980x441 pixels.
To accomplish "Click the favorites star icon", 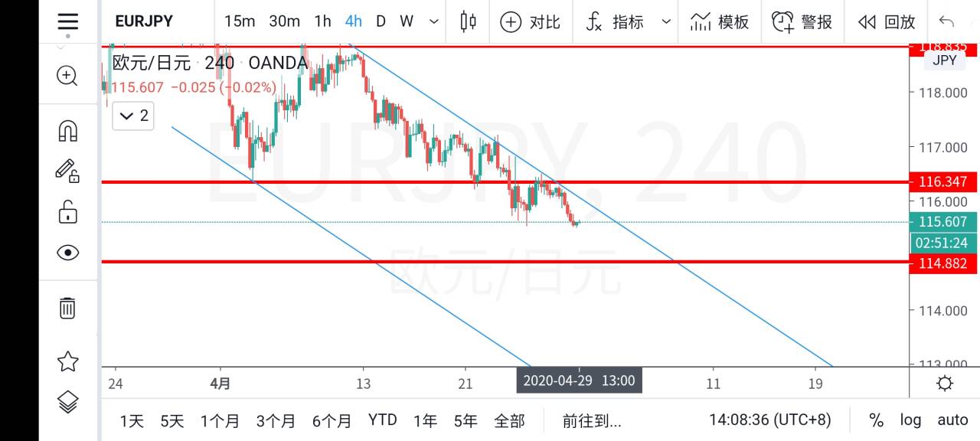I will (x=67, y=361).
